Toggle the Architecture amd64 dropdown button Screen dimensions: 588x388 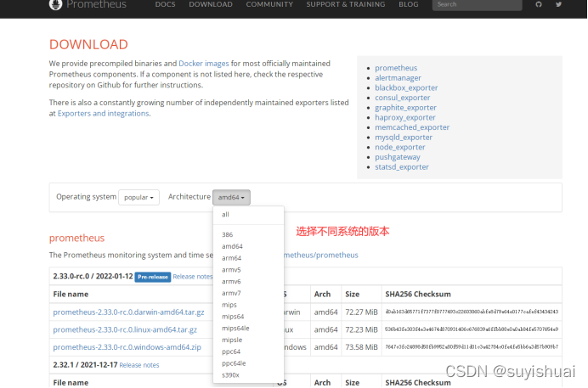231,197
